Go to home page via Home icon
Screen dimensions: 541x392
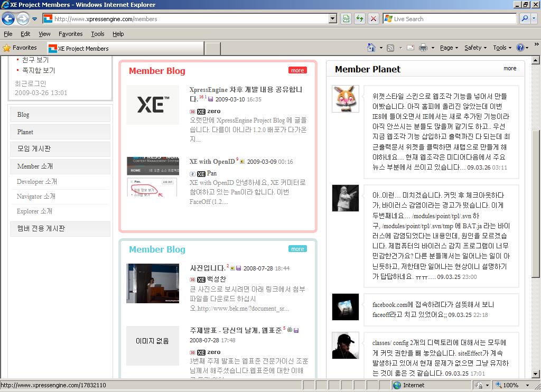(x=371, y=48)
